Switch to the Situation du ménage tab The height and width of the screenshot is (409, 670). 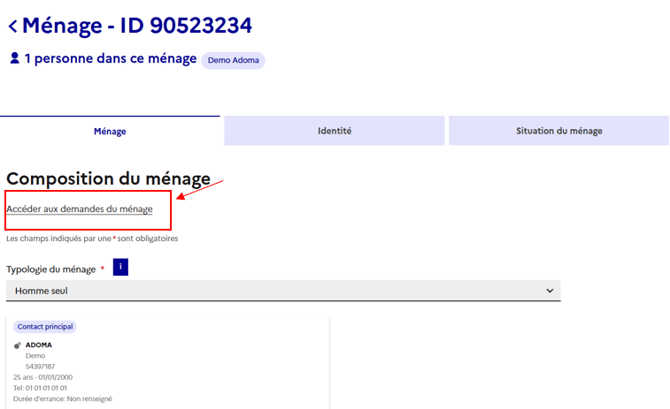click(558, 131)
